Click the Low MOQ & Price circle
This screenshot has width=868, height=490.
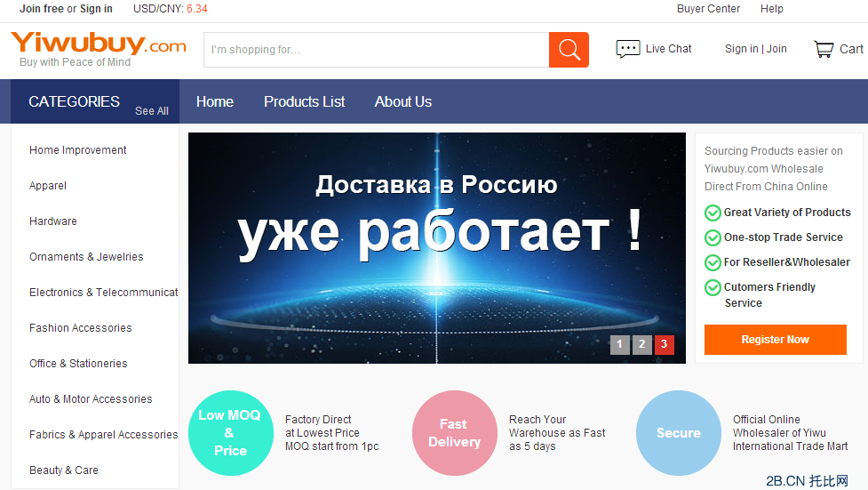230,433
